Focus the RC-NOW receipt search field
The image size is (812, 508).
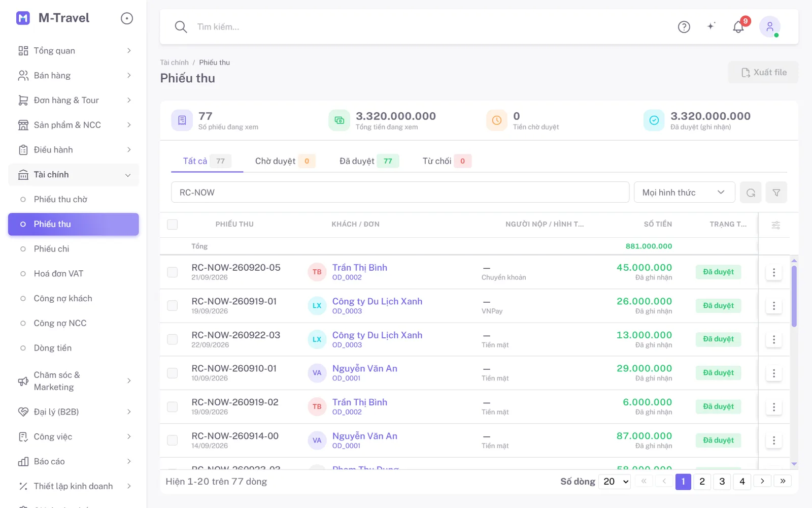click(x=400, y=193)
